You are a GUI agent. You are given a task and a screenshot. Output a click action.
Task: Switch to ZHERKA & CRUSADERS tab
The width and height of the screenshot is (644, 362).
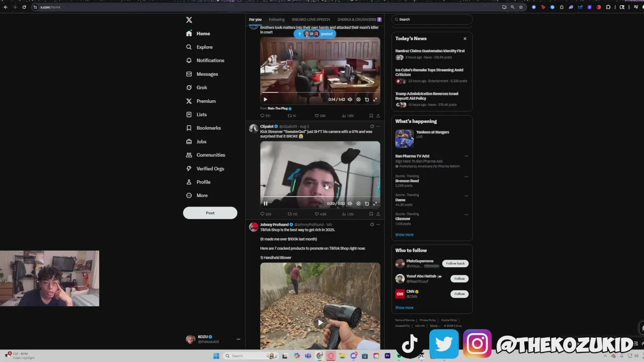coord(359,20)
